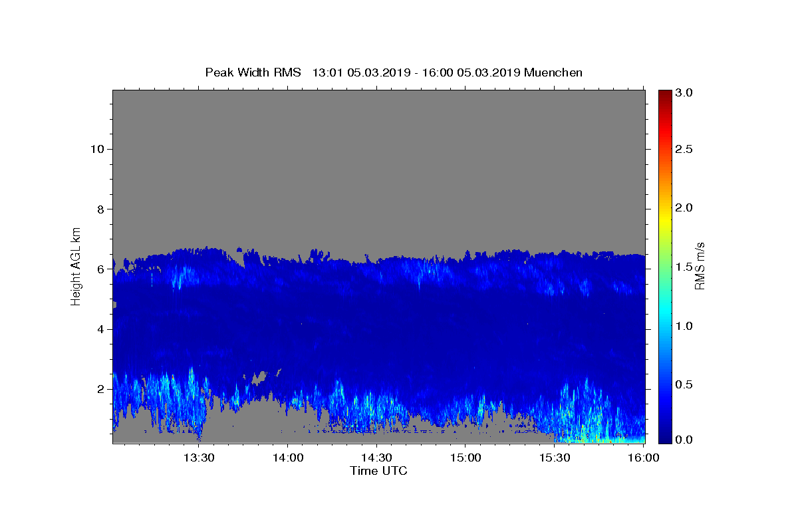Click the '14:00' time axis label
The image size is (798, 532).
[x=288, y=458]
